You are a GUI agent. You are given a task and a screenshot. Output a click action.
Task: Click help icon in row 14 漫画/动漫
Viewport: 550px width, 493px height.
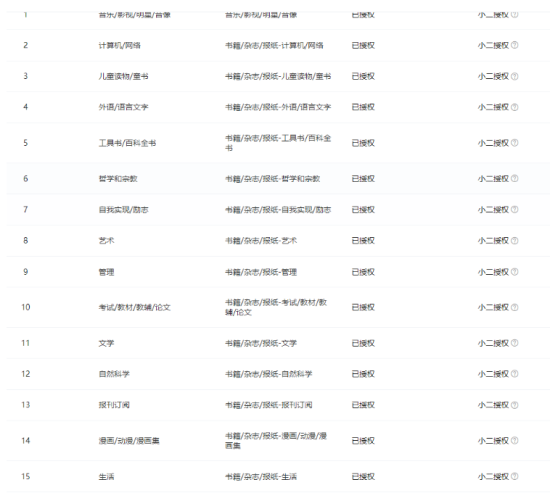click(x=515, y=441)
